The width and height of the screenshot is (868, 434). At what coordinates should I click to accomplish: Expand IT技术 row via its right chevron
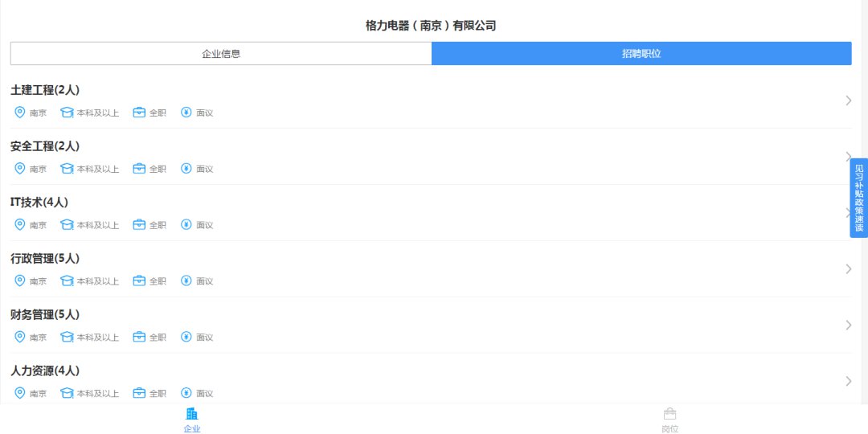tap(849, 212)
